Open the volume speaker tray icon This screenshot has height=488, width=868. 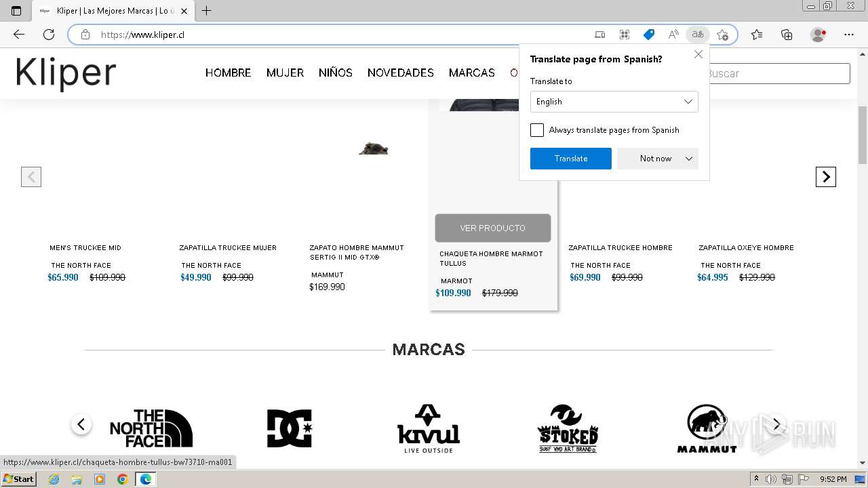[771, 479]
